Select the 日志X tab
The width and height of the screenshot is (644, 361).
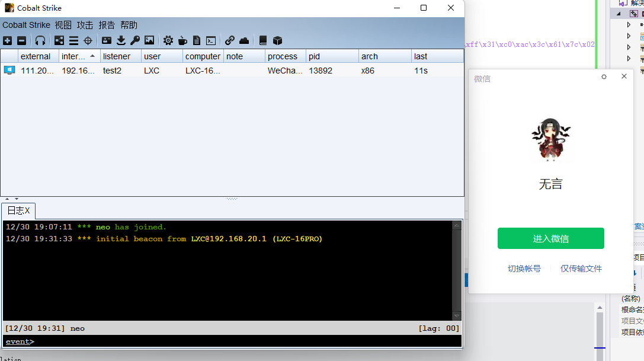[x=18, y=210]
